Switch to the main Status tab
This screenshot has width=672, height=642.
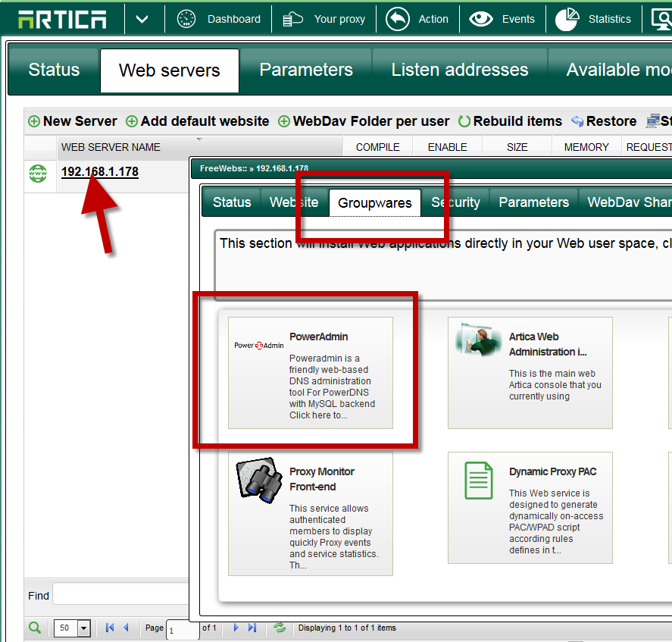(x=54, y=70)
